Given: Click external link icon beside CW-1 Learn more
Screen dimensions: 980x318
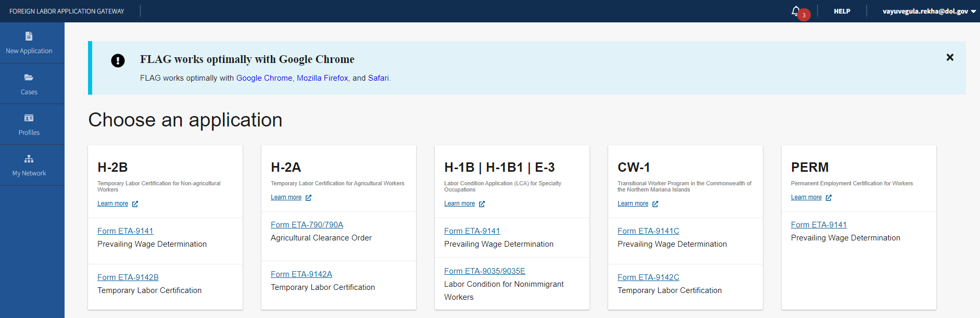Looking at the screenshot, I should coord(655,204).
